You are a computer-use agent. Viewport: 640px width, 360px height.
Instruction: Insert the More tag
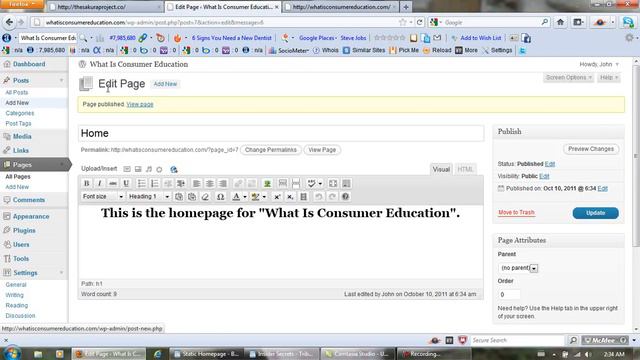[282, 184]
